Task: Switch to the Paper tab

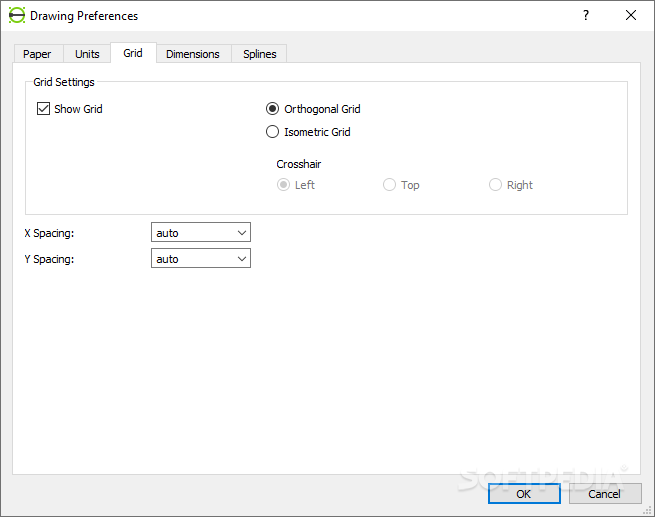Action: (37, 54)
